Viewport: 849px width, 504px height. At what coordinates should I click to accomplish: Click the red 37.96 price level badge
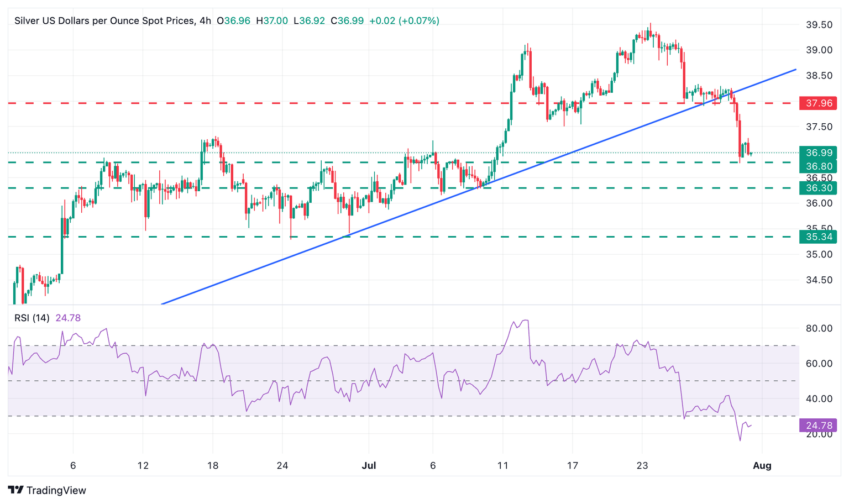819,103
